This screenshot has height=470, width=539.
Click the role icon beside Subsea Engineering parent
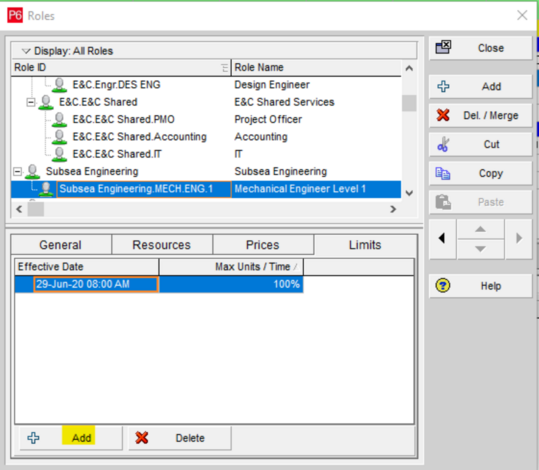[x=32, y=172]
